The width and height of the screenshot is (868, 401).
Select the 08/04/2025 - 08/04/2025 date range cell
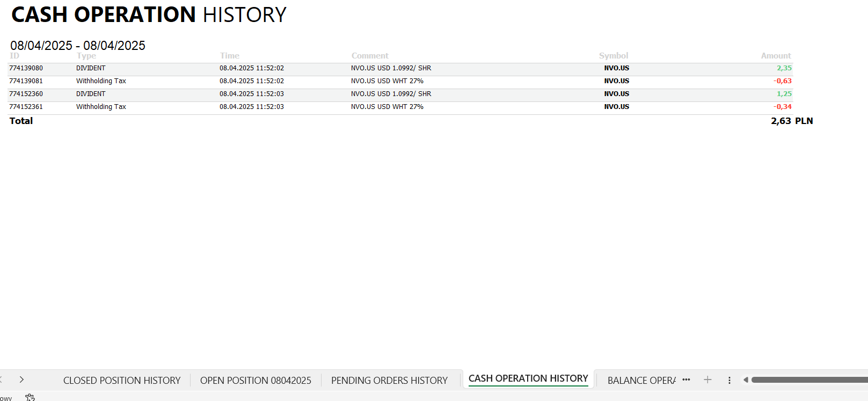[x=78, y=46]
